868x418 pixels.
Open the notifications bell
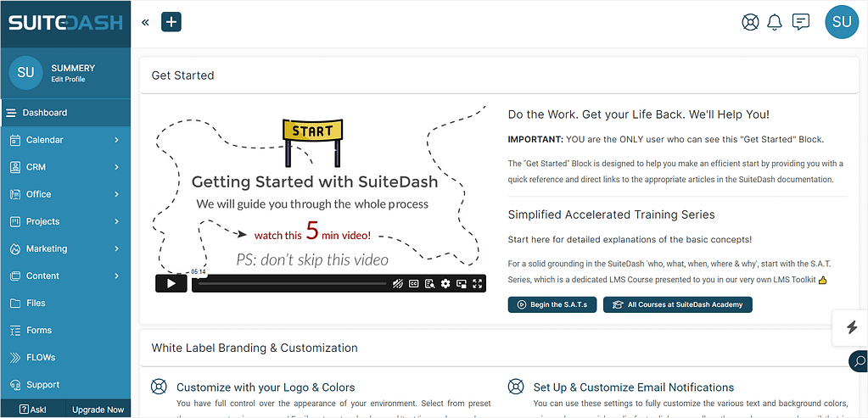[775, 22]
